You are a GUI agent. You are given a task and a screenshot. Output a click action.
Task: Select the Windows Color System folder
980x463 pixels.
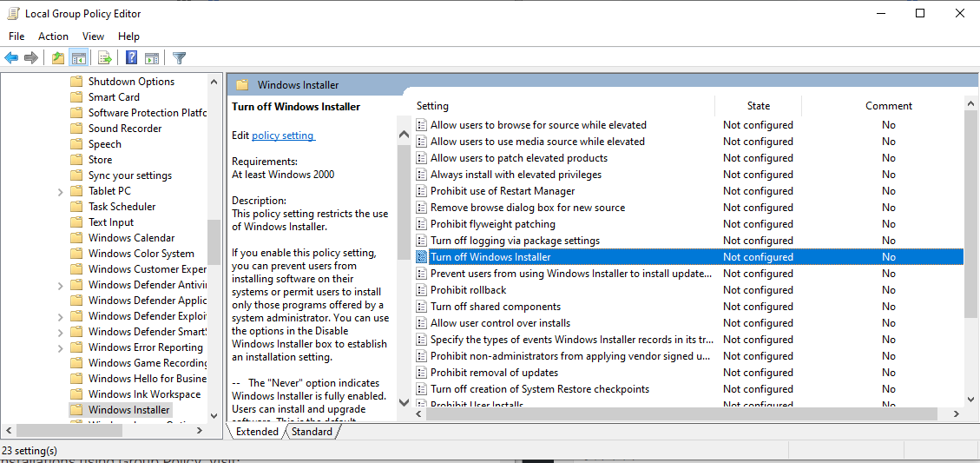pos(141,254)
